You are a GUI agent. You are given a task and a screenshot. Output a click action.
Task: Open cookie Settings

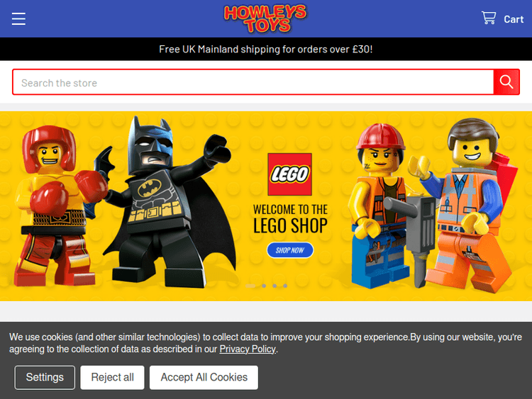(45, 377)
